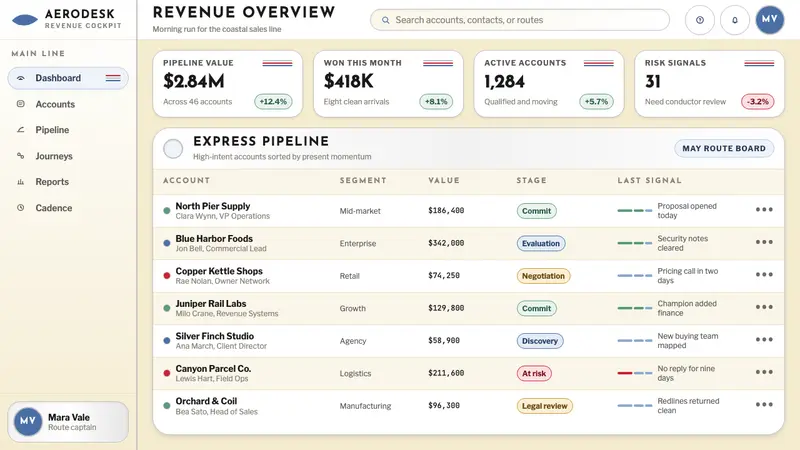Viewport: 800px width, 450px height.
Task: Click the Dashboard sidebar icon
Action: click(x=20, y=78)
